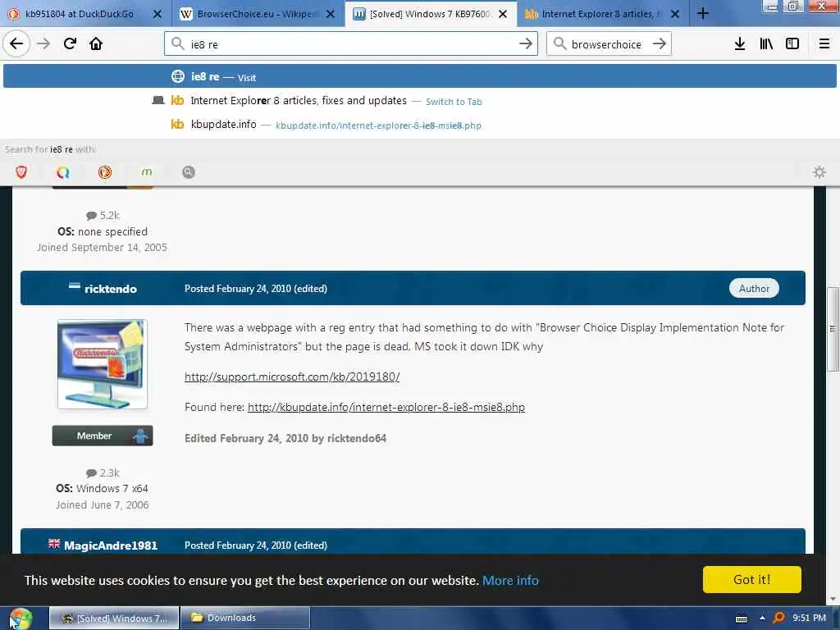The width and height of the screenshot is (840, 630).
Task: Open ricktendo user profile name
Action: (x=111, y=289)
